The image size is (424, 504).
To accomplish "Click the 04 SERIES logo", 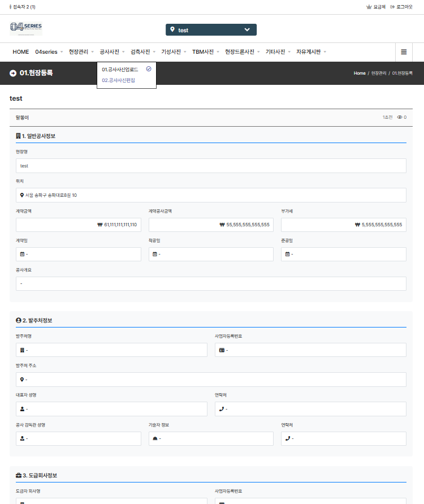I will [26, 29].
